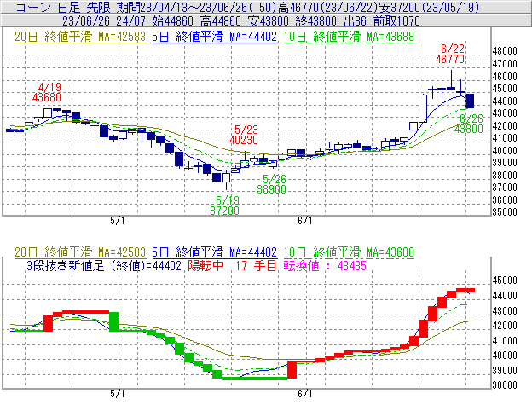Click the lower chart 6/1 date label

coord(304,394)
